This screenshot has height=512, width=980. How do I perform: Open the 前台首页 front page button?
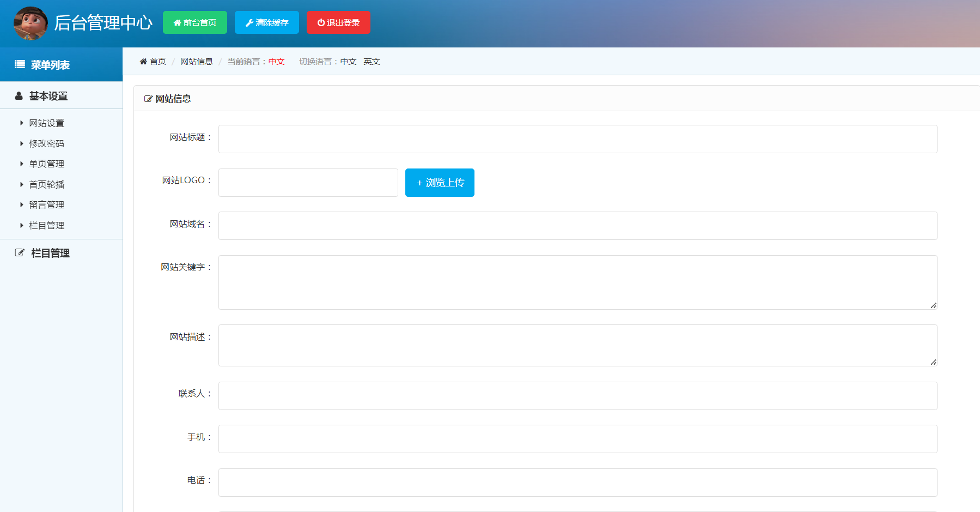coord(194,22)
